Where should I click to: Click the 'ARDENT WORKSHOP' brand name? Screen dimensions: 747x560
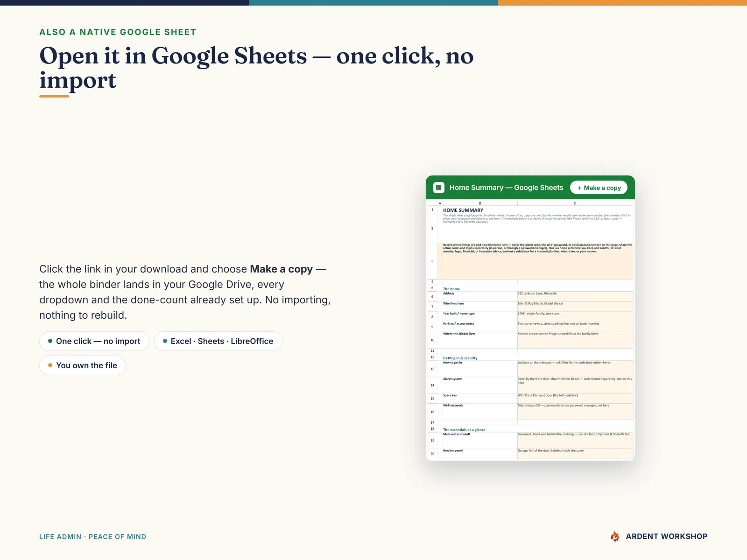666,537
